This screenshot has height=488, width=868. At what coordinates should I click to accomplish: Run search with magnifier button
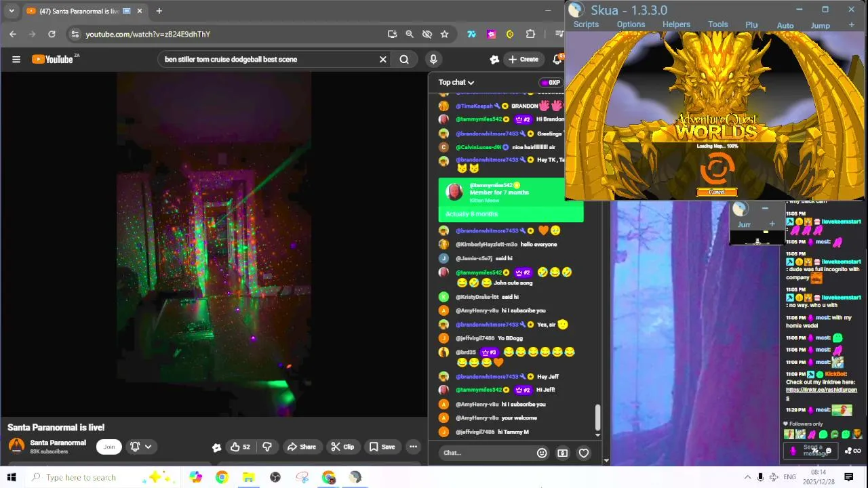[x=404, y=60]
